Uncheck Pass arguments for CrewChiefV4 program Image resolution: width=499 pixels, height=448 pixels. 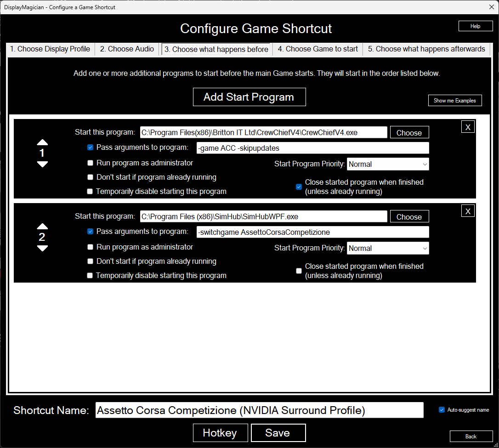[91, 147]
